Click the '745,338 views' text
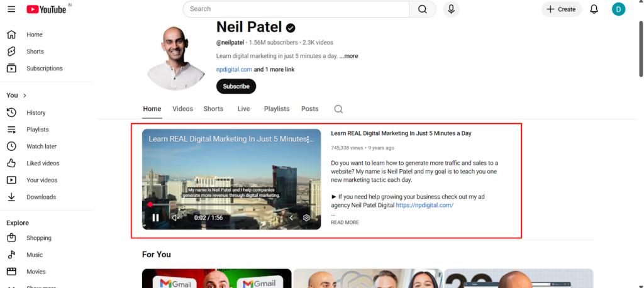The width and height of the screenshot is (644, 288). (347, 148)
